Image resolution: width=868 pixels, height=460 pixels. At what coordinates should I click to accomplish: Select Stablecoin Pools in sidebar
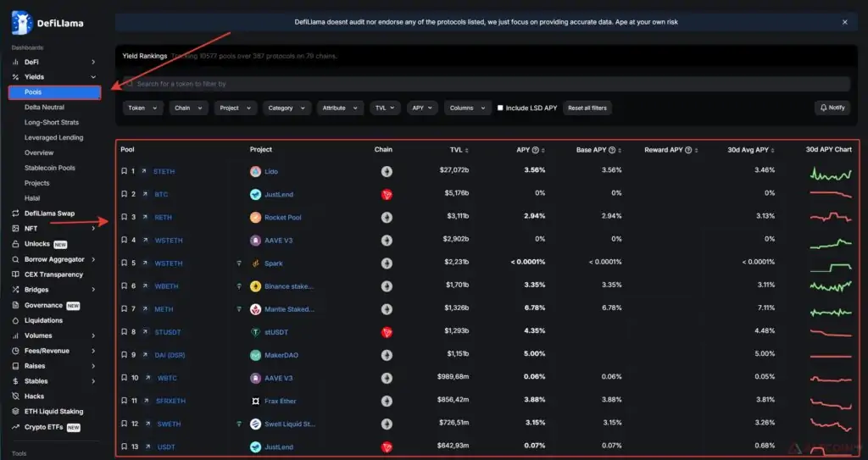tap(50, 168)
